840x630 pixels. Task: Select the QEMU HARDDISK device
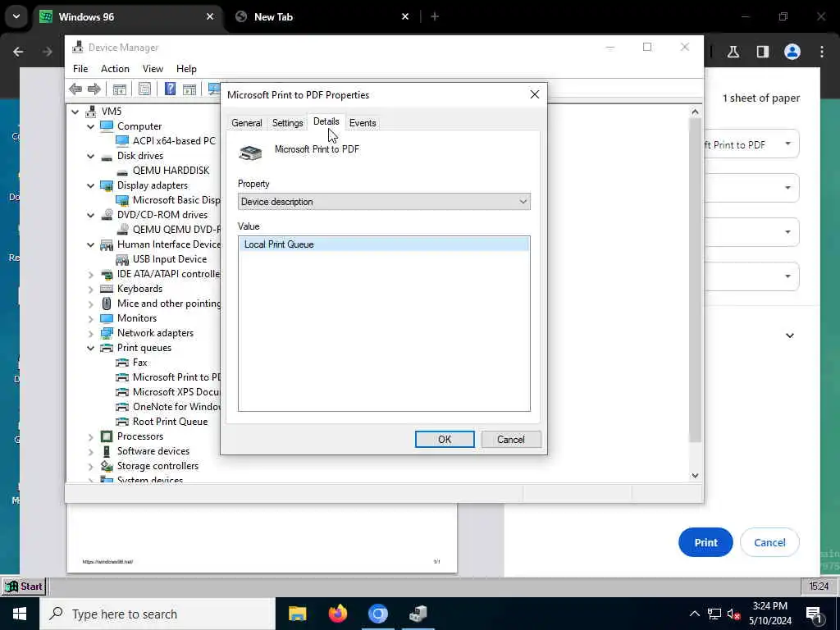coord(171,171)
